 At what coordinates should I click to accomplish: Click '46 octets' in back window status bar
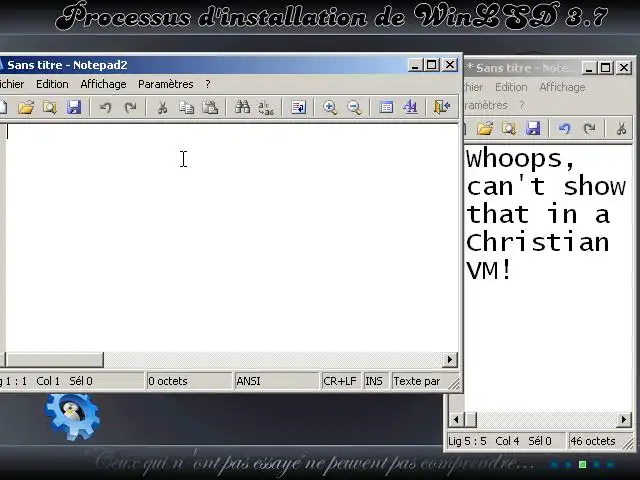[593, 441]
